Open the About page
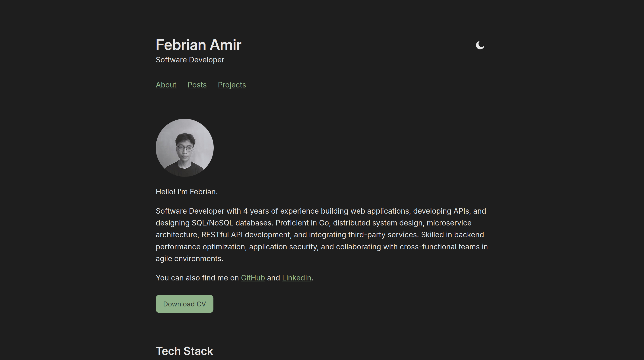The image size is (644, 360). [x=166, y=85]
